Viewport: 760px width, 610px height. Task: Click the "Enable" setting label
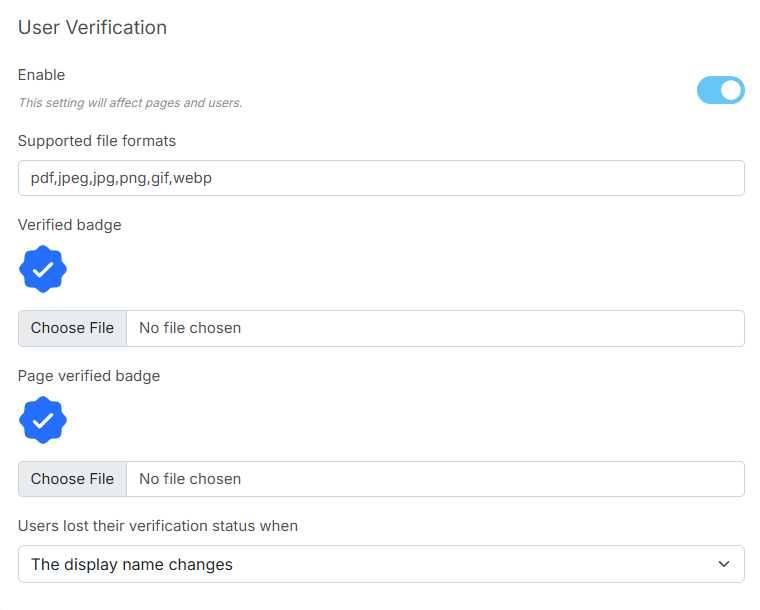[x=41, y=75]
